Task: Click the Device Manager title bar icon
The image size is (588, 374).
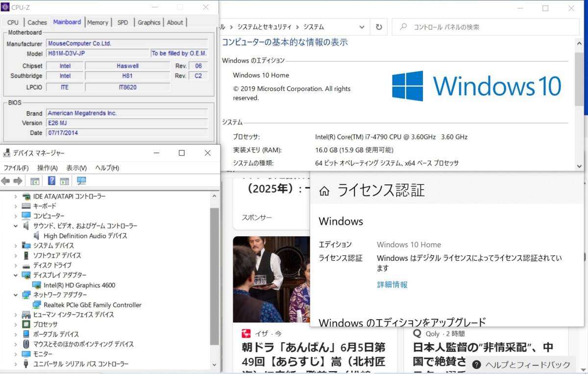Action: pyautogui.click(x=7, y=153)
